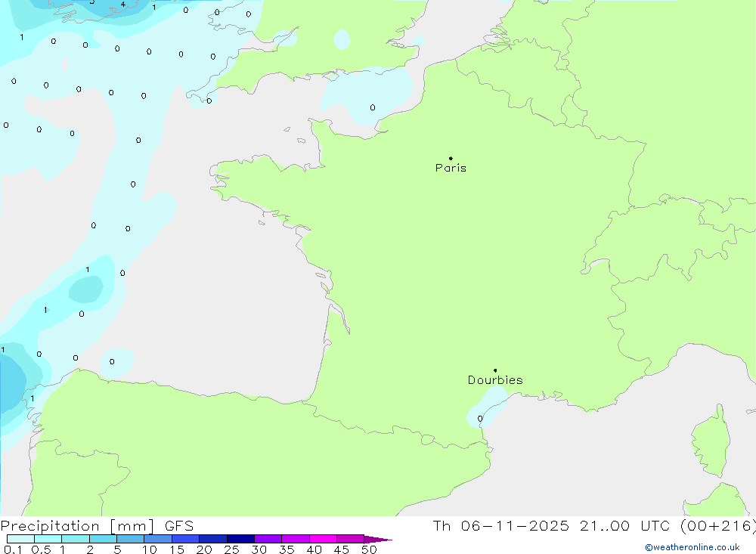Open the weatheronline.co.uk copyright link
Viewport: 756px width, 554px height.
(692, 547)
